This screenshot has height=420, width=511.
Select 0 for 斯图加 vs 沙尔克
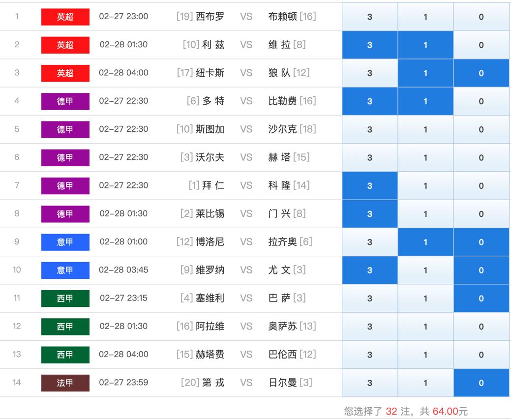481,129
